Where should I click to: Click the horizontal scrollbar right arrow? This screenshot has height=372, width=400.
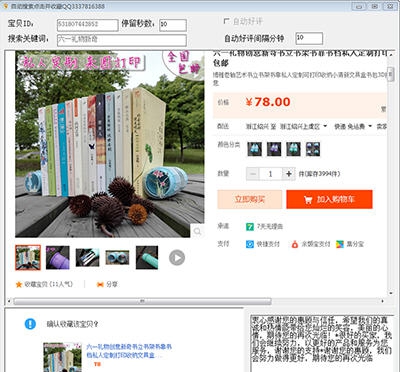pyautogui.click(x=383, y=301)
